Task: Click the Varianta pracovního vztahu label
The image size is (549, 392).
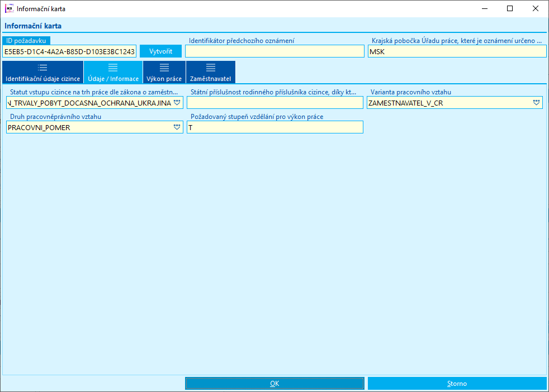Action: pyautogui.click(x=411, y=92)
